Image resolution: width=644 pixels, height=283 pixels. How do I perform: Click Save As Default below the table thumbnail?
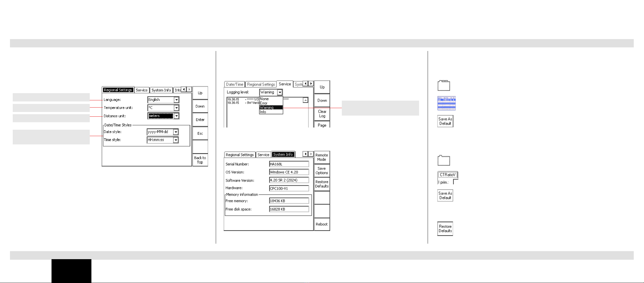[x=445, y=121]
